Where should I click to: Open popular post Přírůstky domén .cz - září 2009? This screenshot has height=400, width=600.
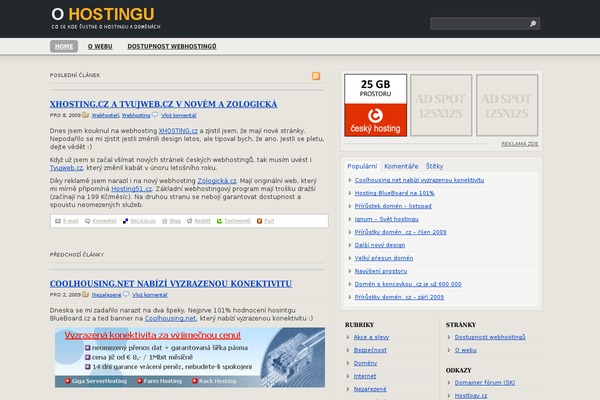(x=399, y=297)
